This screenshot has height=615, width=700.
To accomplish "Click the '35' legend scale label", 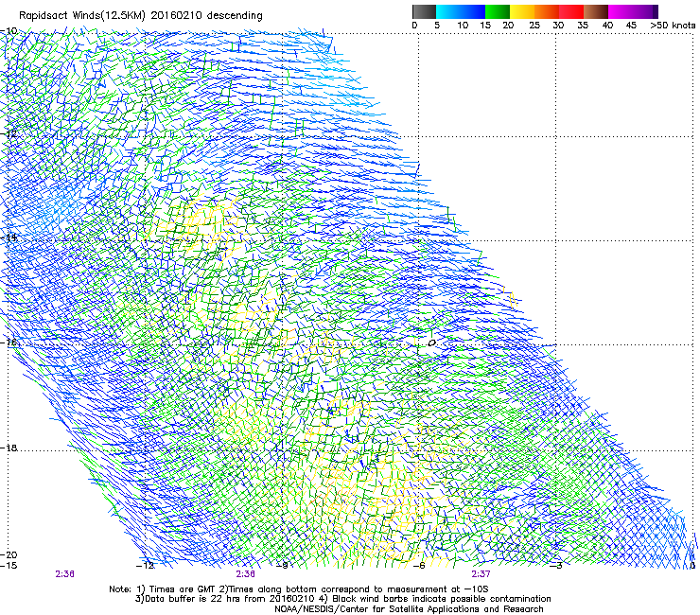I will pyautogui.click(x=583, y=26).
